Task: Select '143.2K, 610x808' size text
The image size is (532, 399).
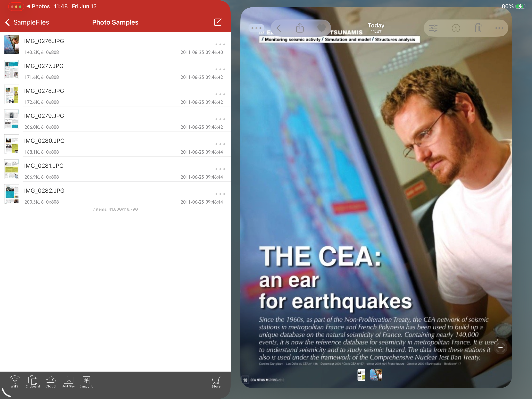Action: 42,52
